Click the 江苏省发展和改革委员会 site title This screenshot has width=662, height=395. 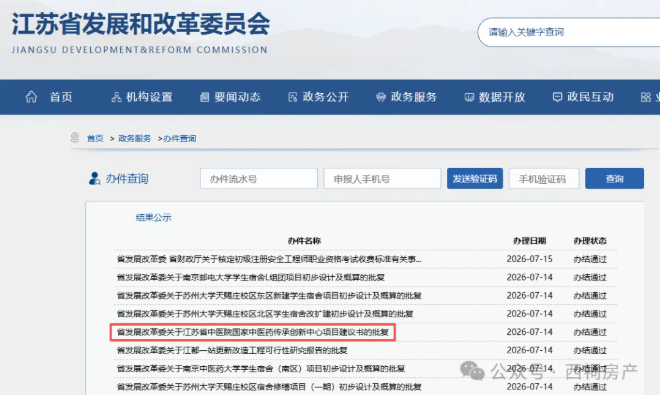click(141, 24)
